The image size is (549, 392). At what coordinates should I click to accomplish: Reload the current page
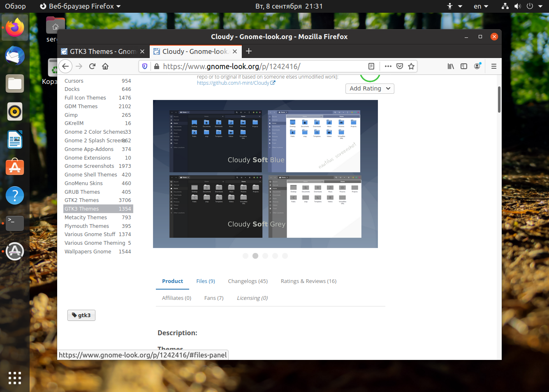click(x=92, y=66)
